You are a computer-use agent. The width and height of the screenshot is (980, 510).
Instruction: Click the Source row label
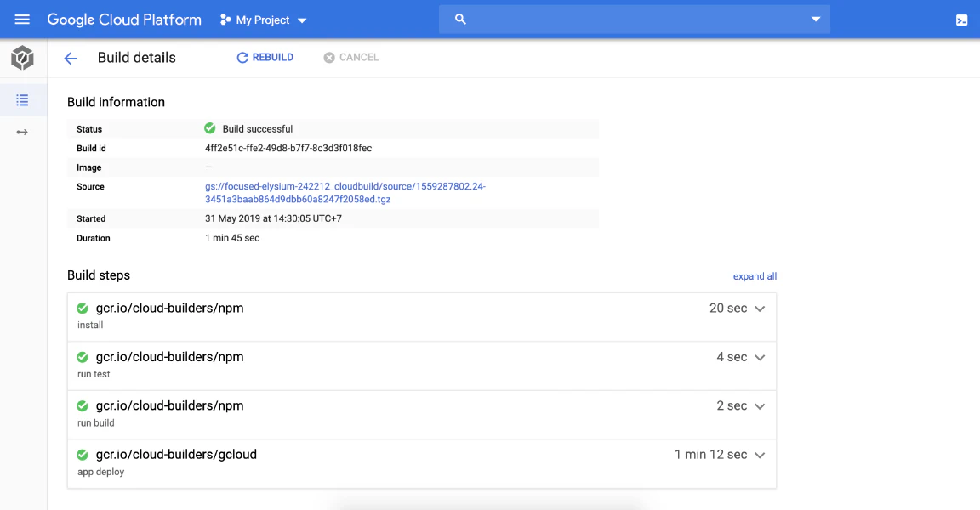click(91, 187)
